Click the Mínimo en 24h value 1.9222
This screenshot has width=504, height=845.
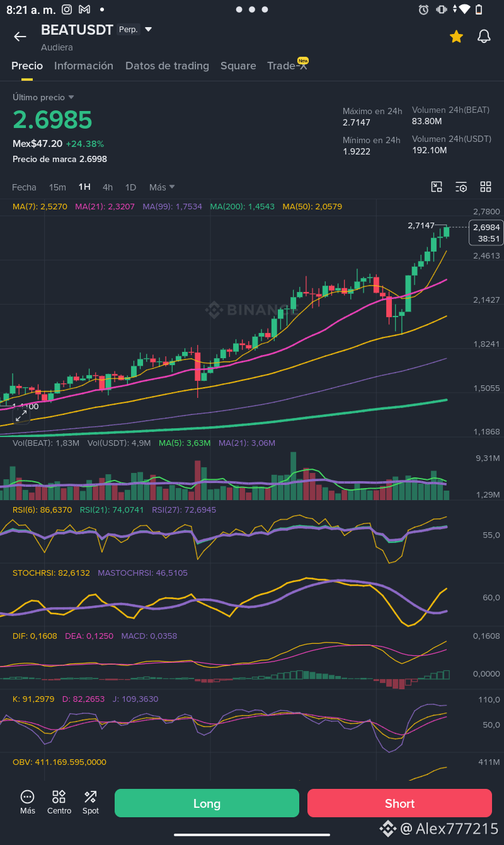point(357,151)
